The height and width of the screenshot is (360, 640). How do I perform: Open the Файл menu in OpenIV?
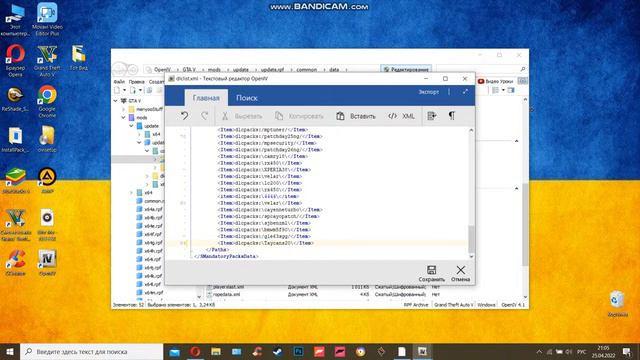[x=119, y=82]
